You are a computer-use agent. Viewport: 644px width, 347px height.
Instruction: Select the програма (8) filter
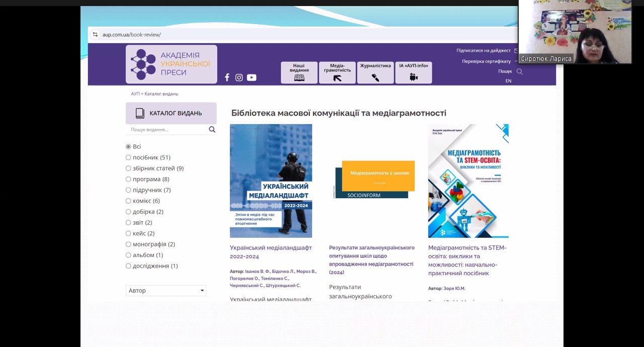coord(128,179)
